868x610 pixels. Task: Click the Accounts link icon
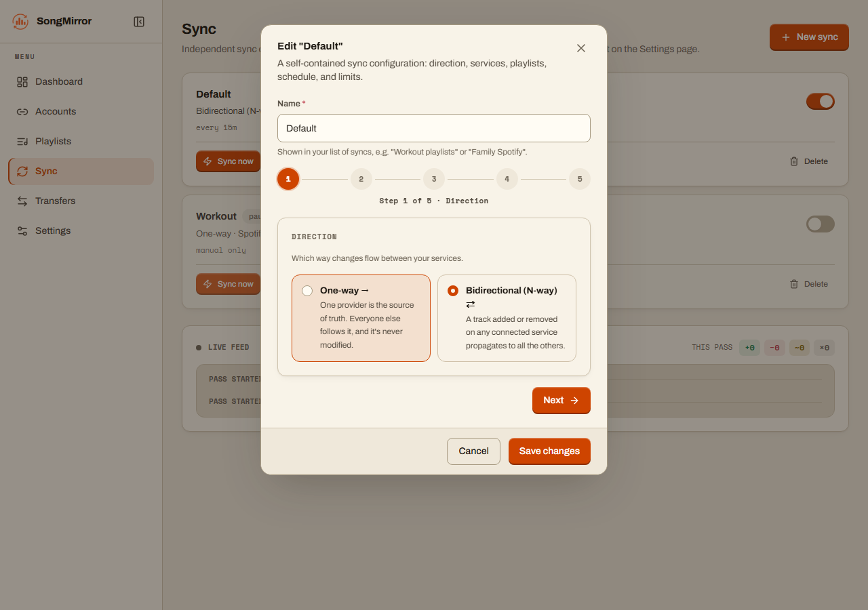22,111
